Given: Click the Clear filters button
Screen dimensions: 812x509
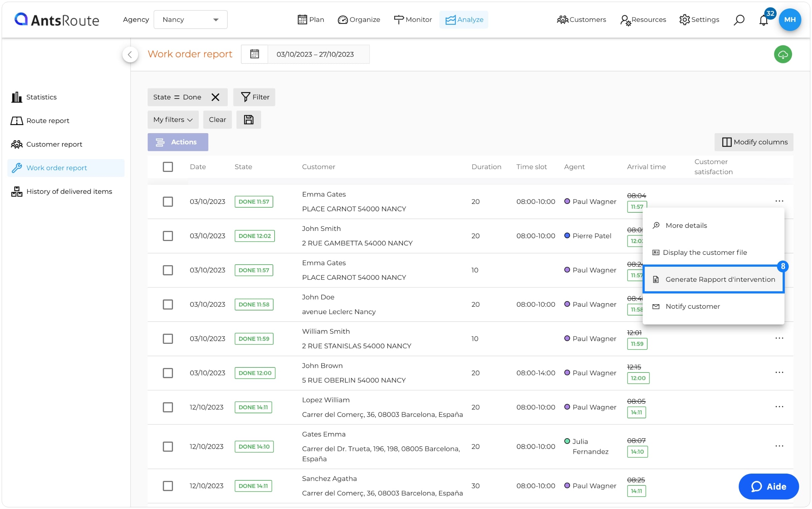Looking at the screenshot, I should (217, 120).
